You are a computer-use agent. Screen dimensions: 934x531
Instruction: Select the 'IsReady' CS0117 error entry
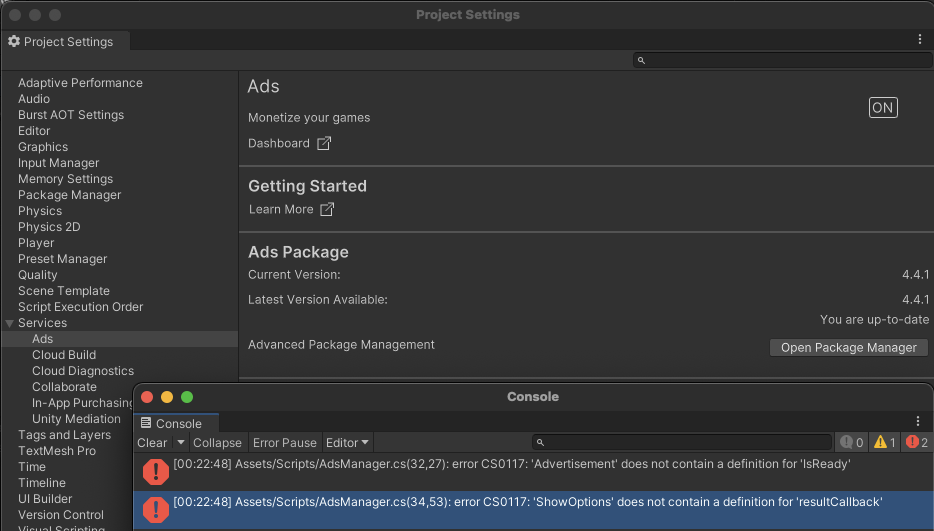(533, 471)
